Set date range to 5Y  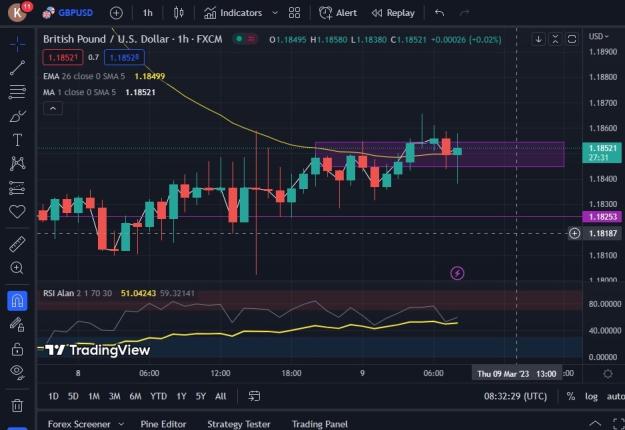(x=200, y=396)
